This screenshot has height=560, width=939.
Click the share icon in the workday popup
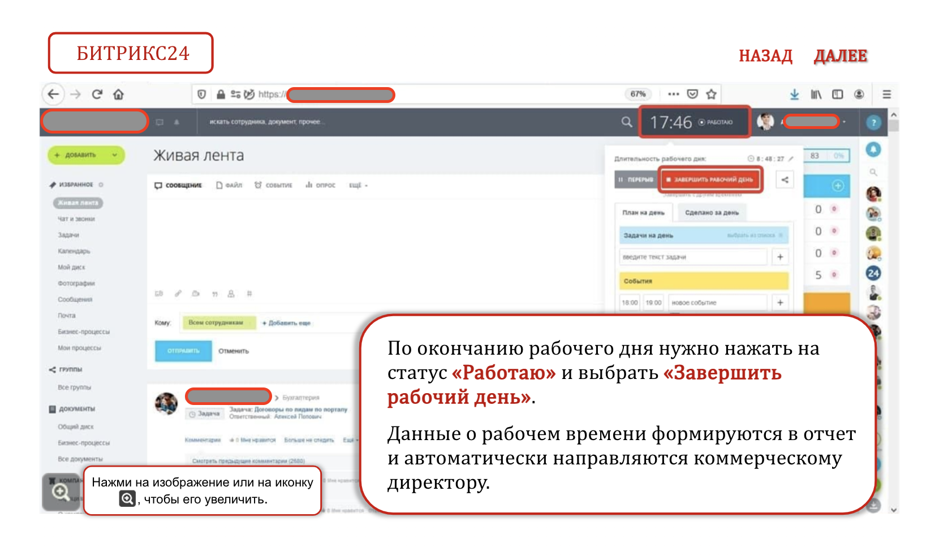[785, 180]
